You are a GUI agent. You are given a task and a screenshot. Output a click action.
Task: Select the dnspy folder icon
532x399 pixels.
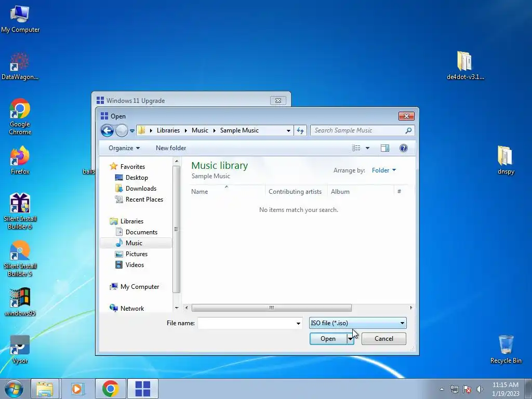(x=506, y=160)
